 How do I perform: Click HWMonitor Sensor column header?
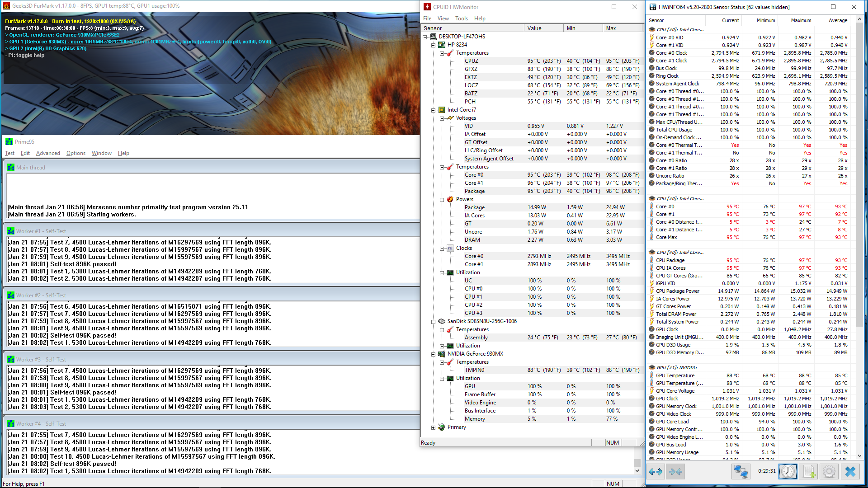click(x=472, y=28)
